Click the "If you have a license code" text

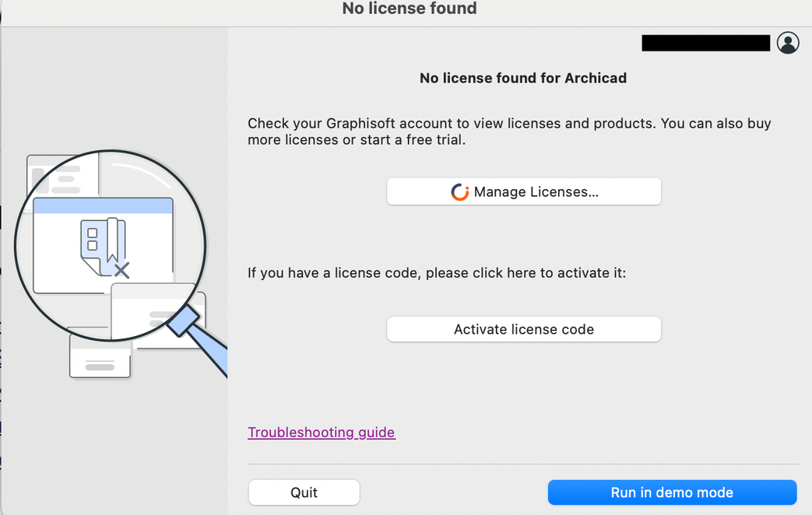[436, 273]
